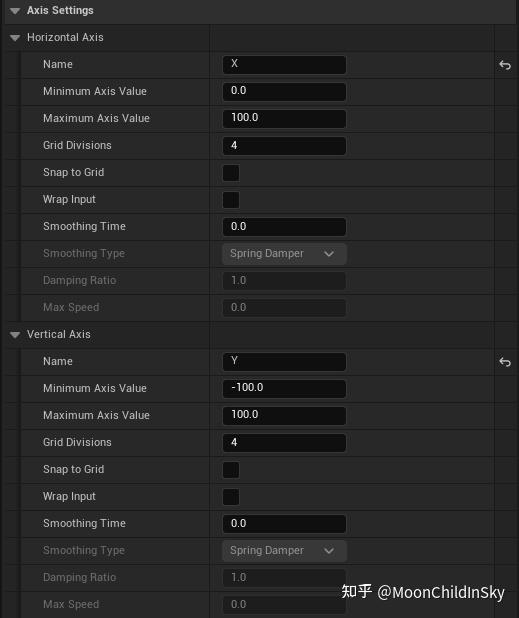The height and width of the screenshot is (618, 519).
Task: Enable Snap to Grid for Horizontal Axis
Action: click(x=231, y=173)
